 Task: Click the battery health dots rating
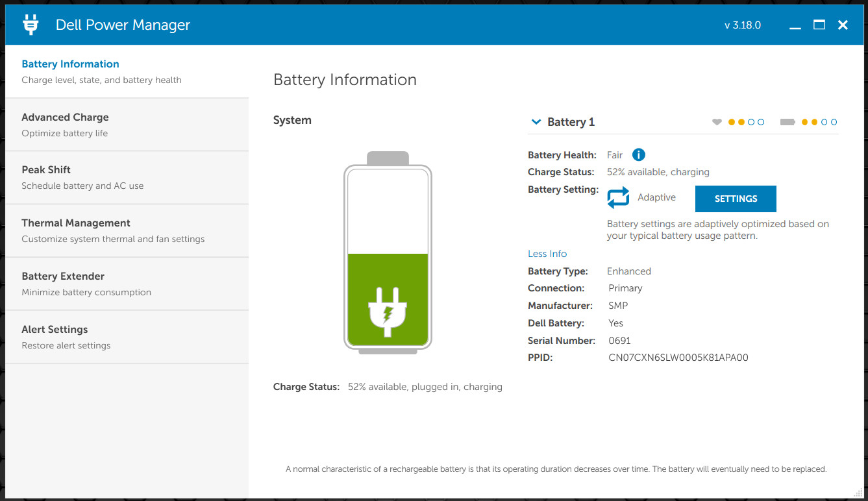pyautogui.click(x=746, y=122)
